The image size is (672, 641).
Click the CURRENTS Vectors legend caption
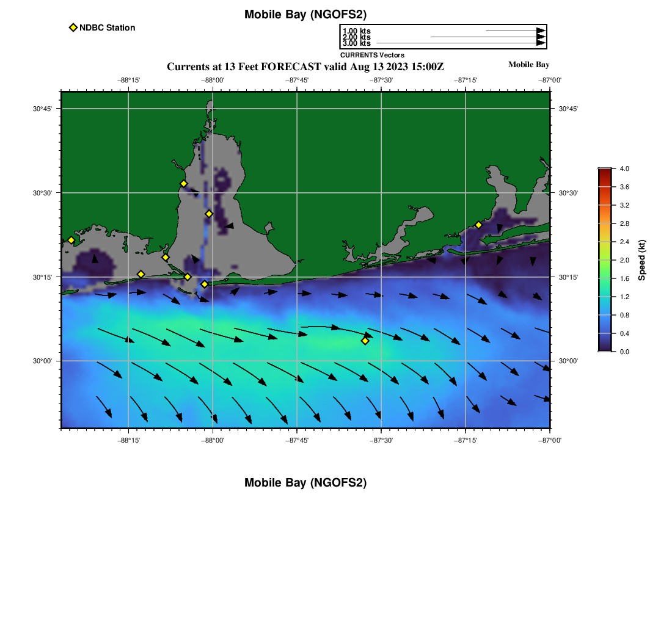point(373,55)
